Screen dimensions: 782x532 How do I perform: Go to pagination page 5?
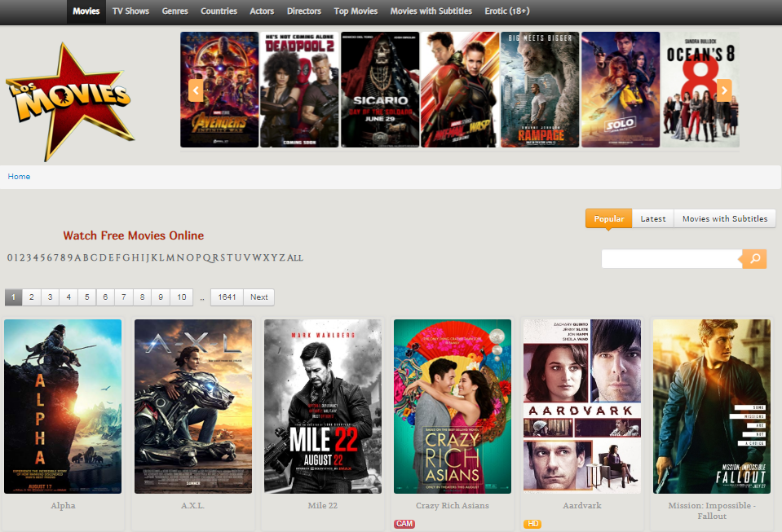(x=86, y=297)
